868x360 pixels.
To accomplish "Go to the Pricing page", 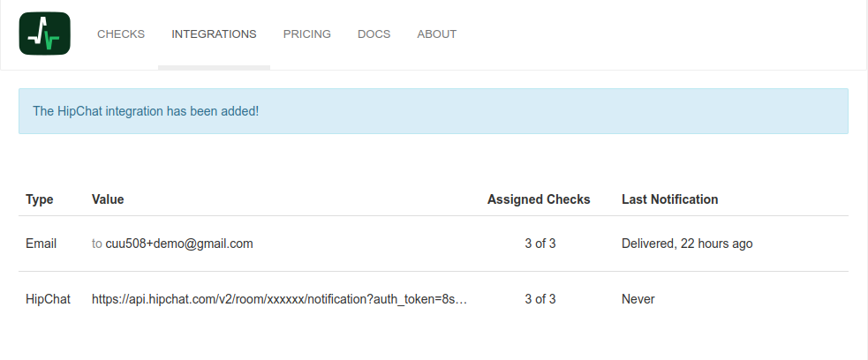I will (x=307, y=34).
